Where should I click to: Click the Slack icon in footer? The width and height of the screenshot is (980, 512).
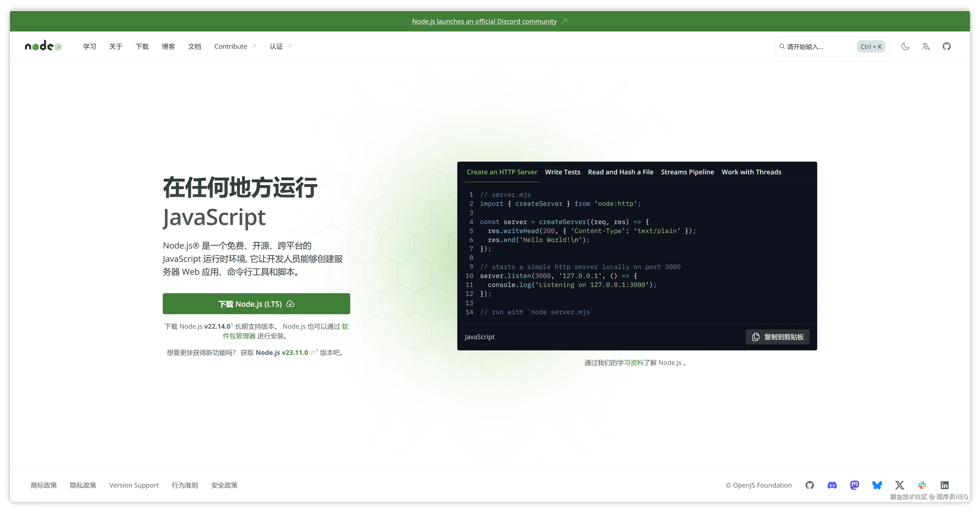tap(922, 485)
